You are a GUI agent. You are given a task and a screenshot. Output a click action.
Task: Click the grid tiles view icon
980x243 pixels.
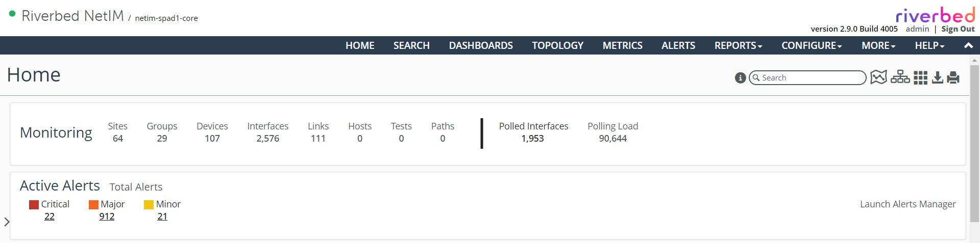point(920,77)
